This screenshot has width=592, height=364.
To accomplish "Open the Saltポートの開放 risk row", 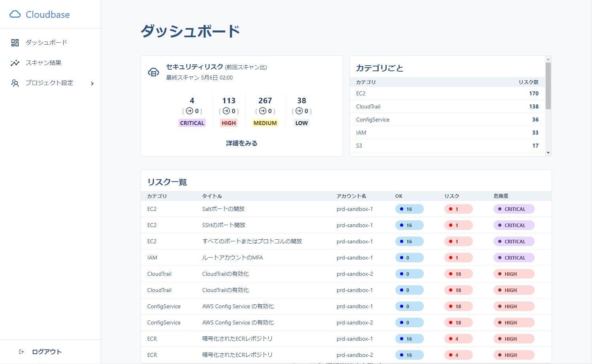I will tap(346, 209).
